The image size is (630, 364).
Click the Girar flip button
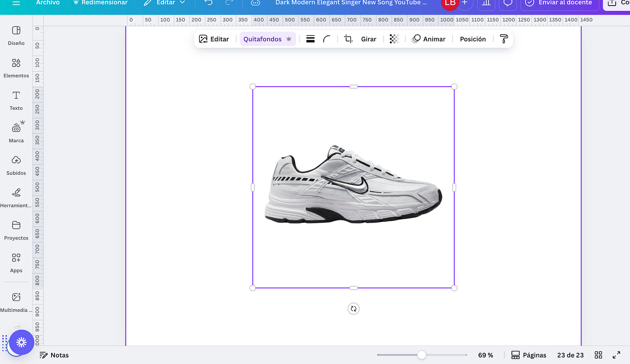pos(369,39)
